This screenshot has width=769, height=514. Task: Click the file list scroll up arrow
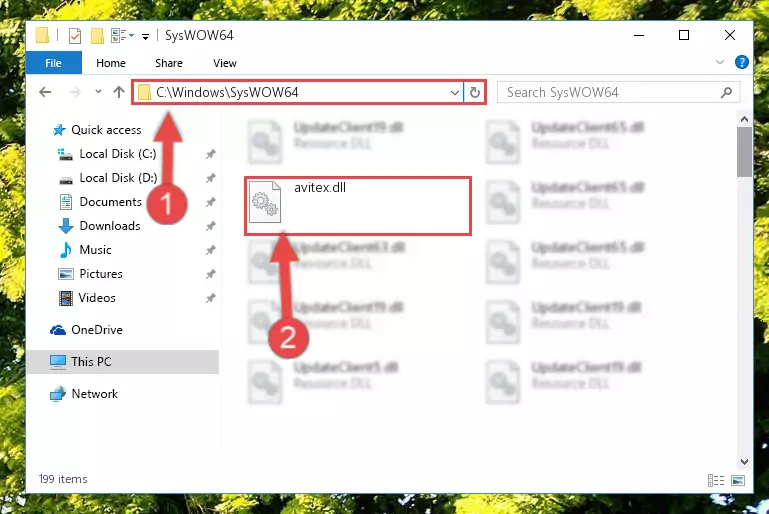pyautogui.click(x=744, y=119)
